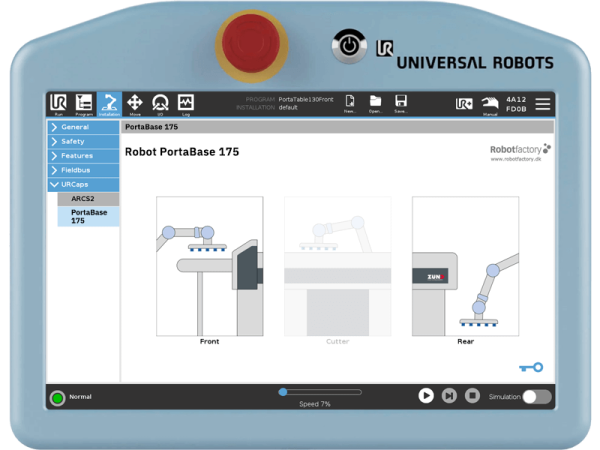This screenshot has height=450, width=600.
Task: Click the PortaBase 175 title bar
Action: [x=338, y=127]
